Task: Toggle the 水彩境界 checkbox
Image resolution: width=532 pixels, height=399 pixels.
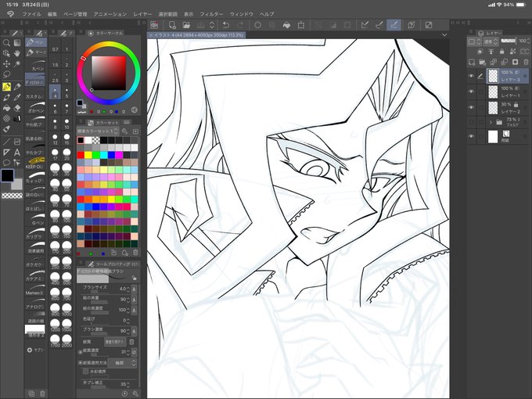Action: pos(85,372)
